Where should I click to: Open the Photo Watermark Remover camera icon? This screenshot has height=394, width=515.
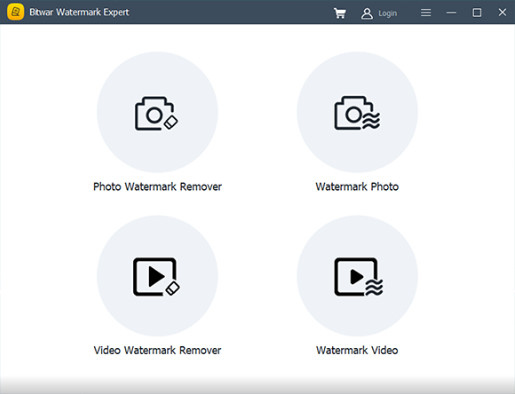157,112
